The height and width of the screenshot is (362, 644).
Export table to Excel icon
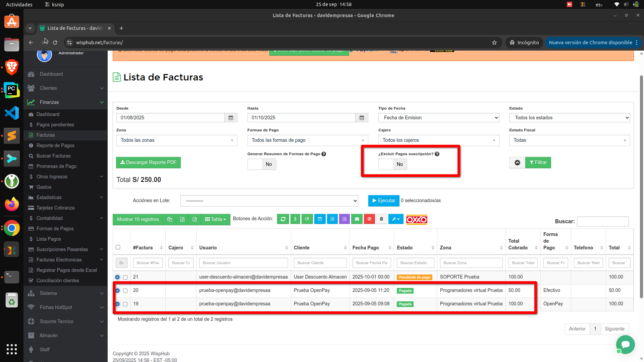coord(182,219)
